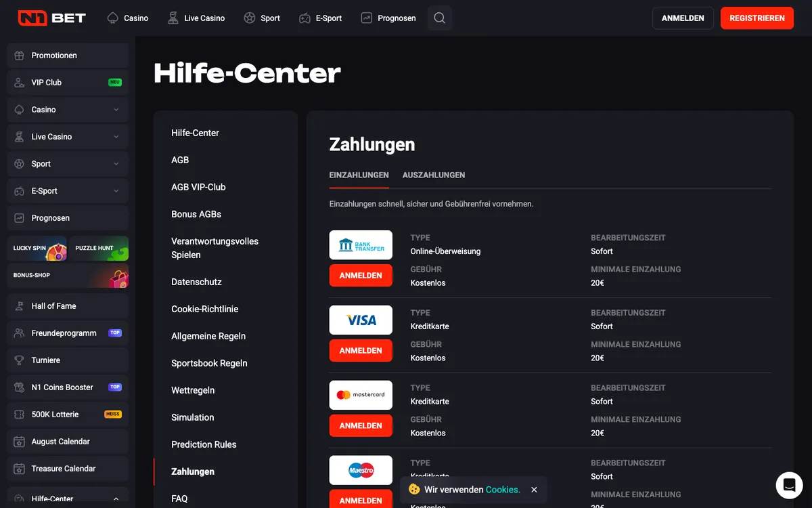This screenshot has width=812, height=508.
Task: Switch to the Einzahlungen tab
Action: pyautogui.click(x=359, y=175)
